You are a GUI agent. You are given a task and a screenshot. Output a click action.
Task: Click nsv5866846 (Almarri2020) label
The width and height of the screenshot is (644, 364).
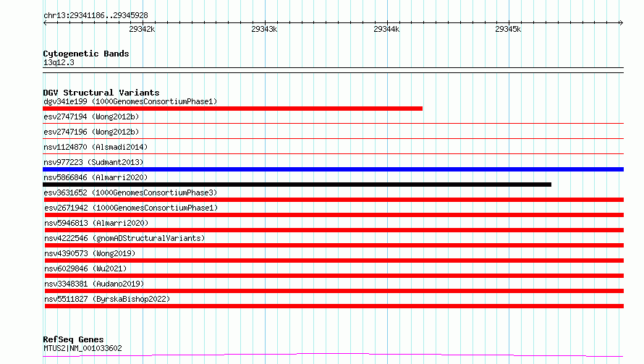96,177
